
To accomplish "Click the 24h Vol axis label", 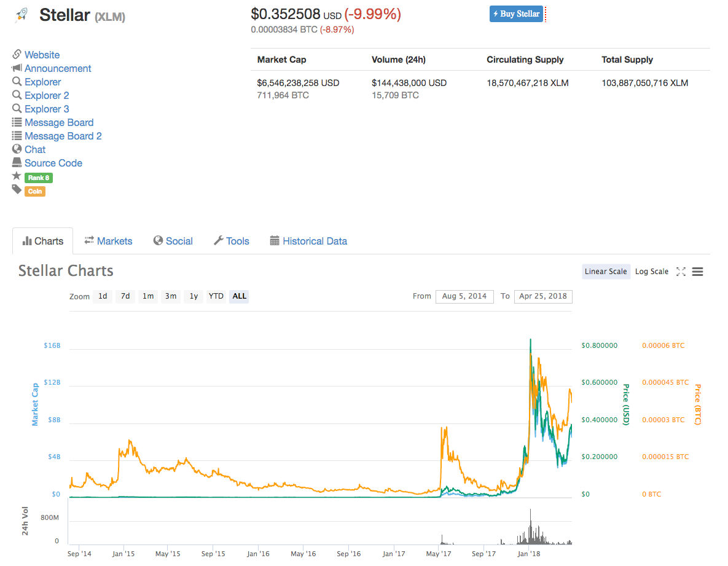I will [x=25, y=521].
